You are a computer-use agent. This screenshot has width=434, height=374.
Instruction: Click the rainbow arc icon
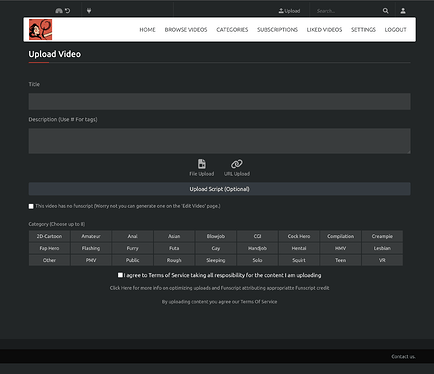(59, 11)
